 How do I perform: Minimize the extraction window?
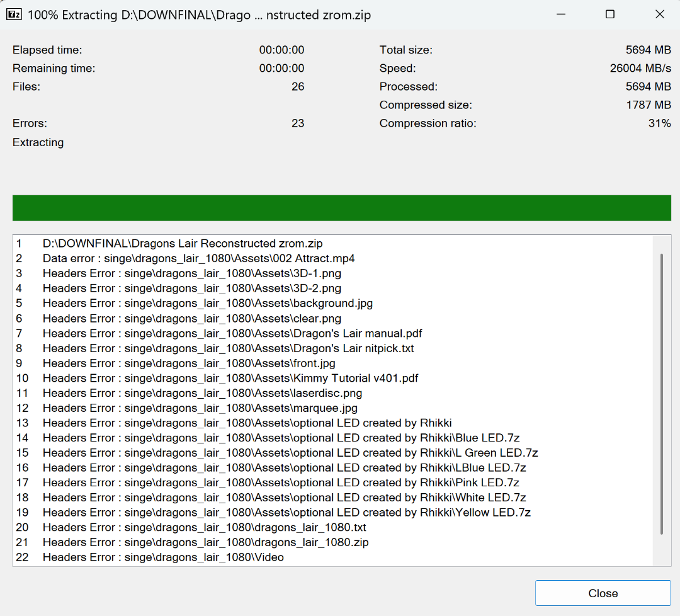pyautogui.click(x=559, y=14)
